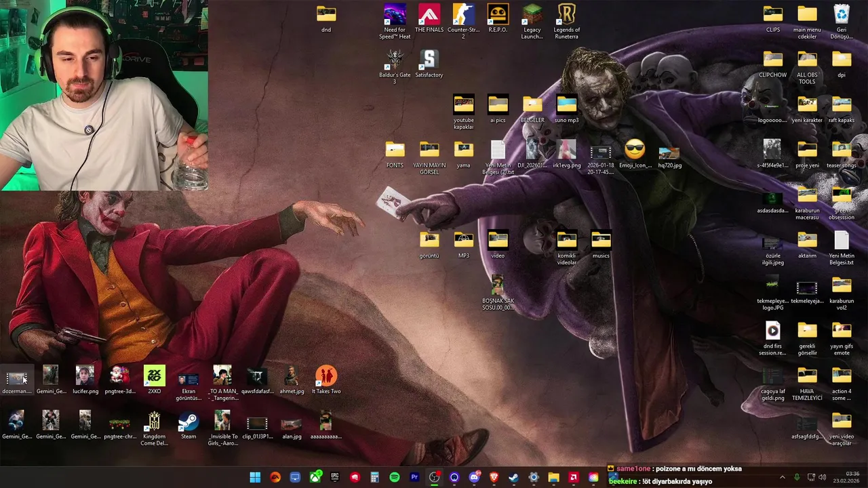
Task: Open the dnd firs session media file
Action: click(772, 338)
